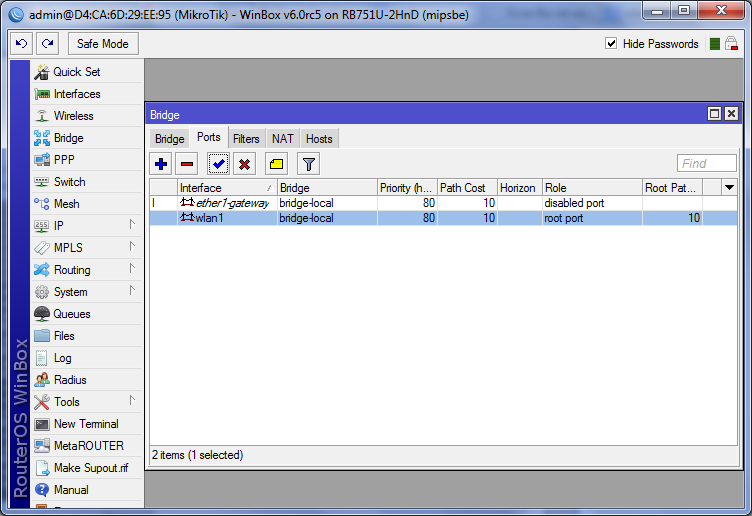Switch to the Hosts tab
Image resolution: width=752 pixels, height=516 pixels.
tap(319, 139)
